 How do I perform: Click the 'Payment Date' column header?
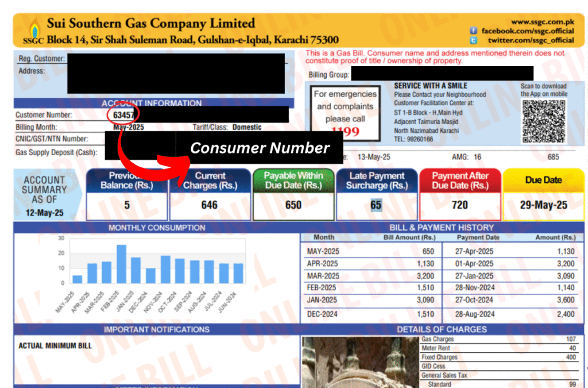pos(478,237)
